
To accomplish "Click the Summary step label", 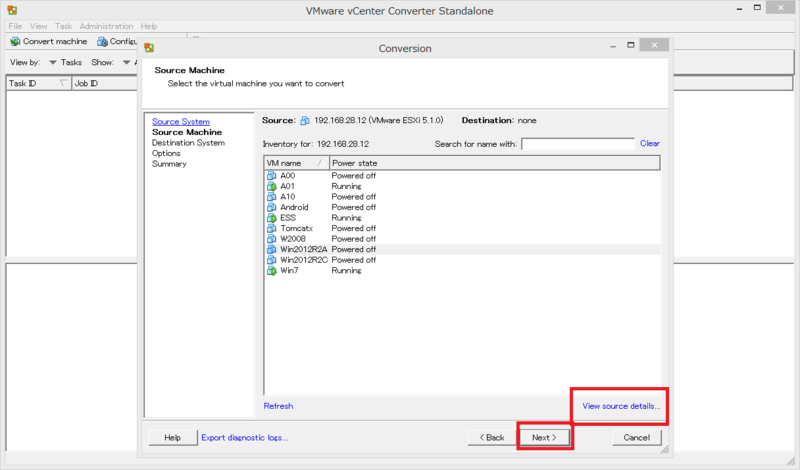I will (x=169, y=164).
